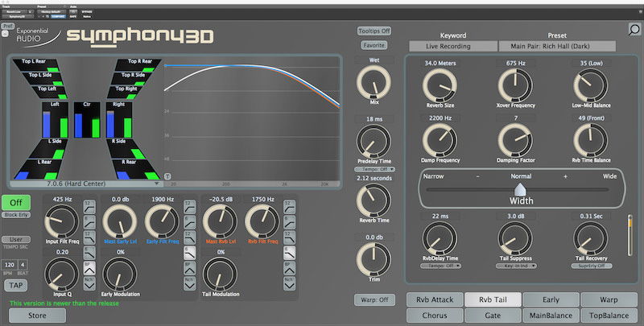
Task: Open TopBalance page button
Action: click(x=609, y=316)
